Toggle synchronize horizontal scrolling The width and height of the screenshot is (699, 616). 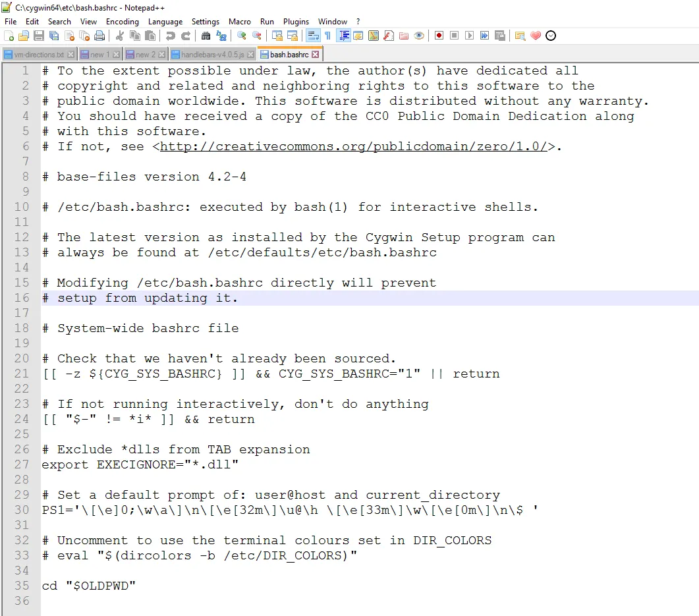pyautogui.click(x=293, y=36)
